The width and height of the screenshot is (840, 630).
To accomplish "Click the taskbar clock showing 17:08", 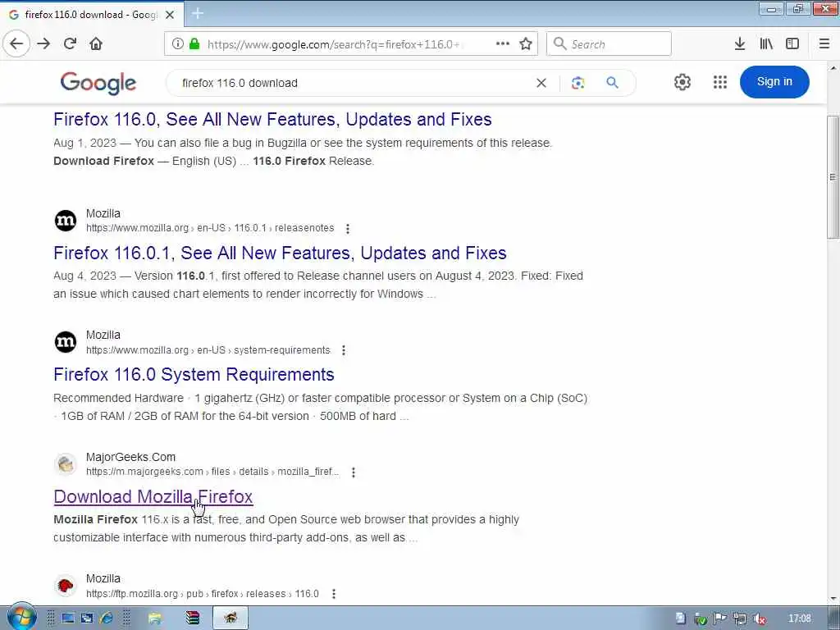I will (799, 619).
